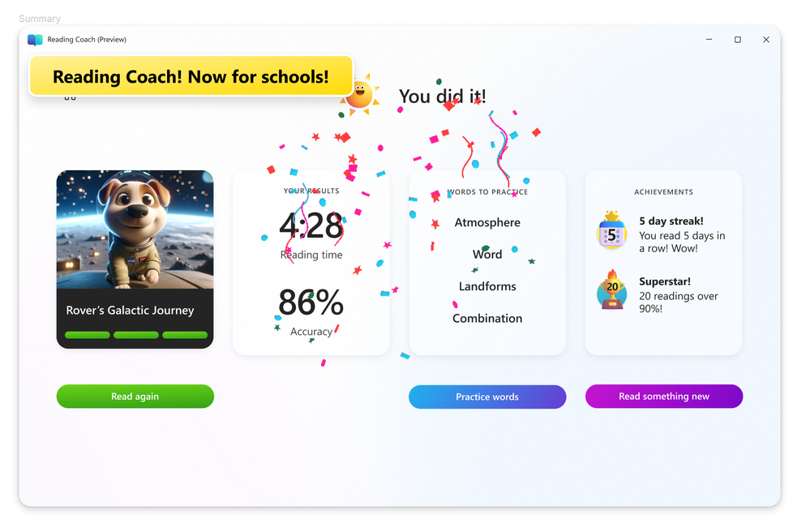Click the 86% Accuracy result
810x532 pixels.
(x=311, y=311)
